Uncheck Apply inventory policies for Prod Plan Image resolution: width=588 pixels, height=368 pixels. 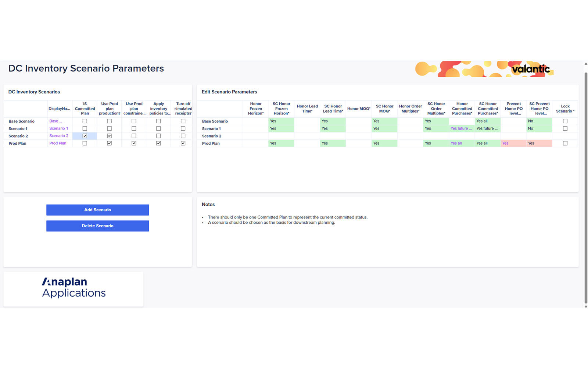pyautogui.click(x=158, y=143)
